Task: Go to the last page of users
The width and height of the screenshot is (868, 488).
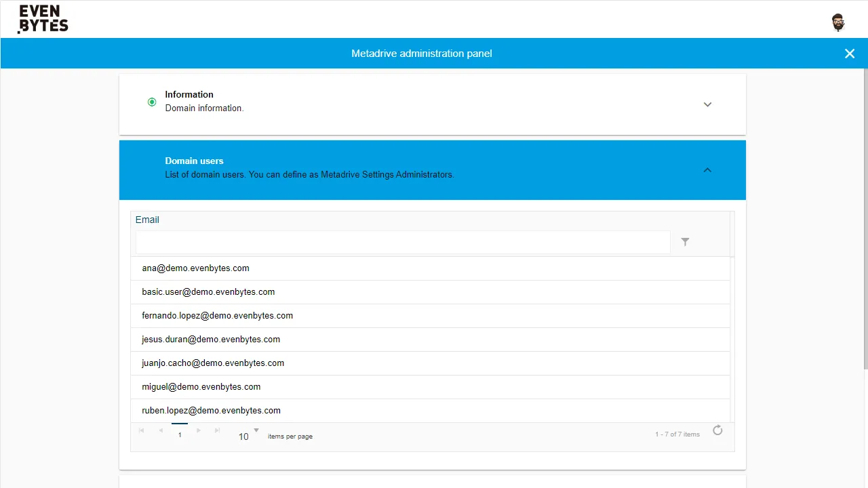Action: tap(218, 430)
